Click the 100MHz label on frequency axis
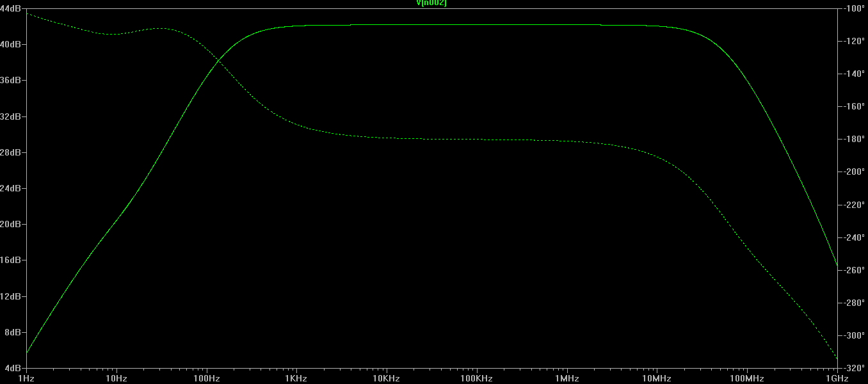Viewport: 868px width, 384px height. pyautogui.click(x=747, y=379)
